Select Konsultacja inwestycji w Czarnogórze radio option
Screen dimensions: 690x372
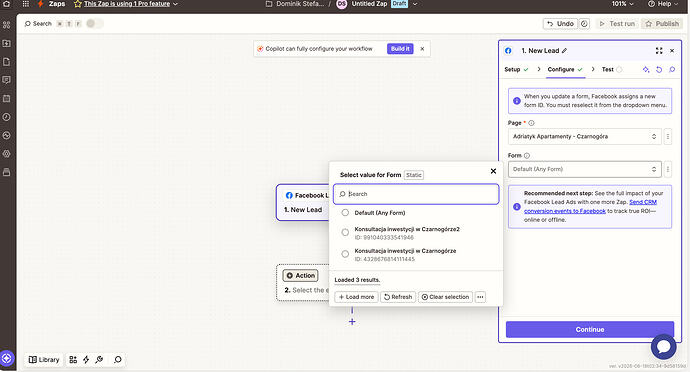click(345, 254)
